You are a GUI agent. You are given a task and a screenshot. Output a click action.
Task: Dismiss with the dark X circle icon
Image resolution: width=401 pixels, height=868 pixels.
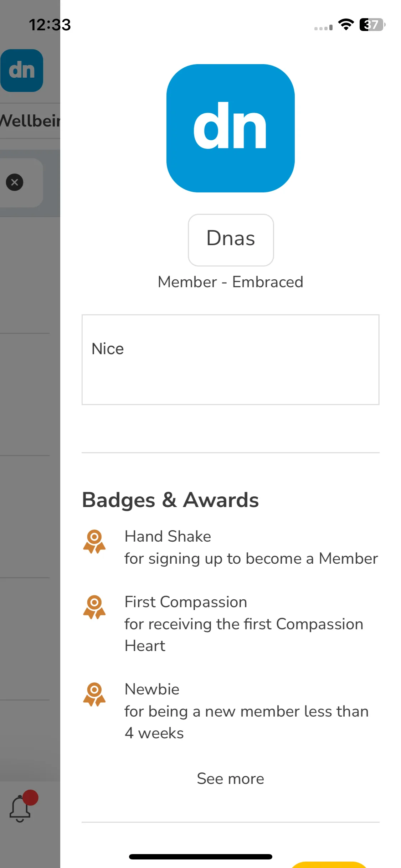click(x=15, y=182)
